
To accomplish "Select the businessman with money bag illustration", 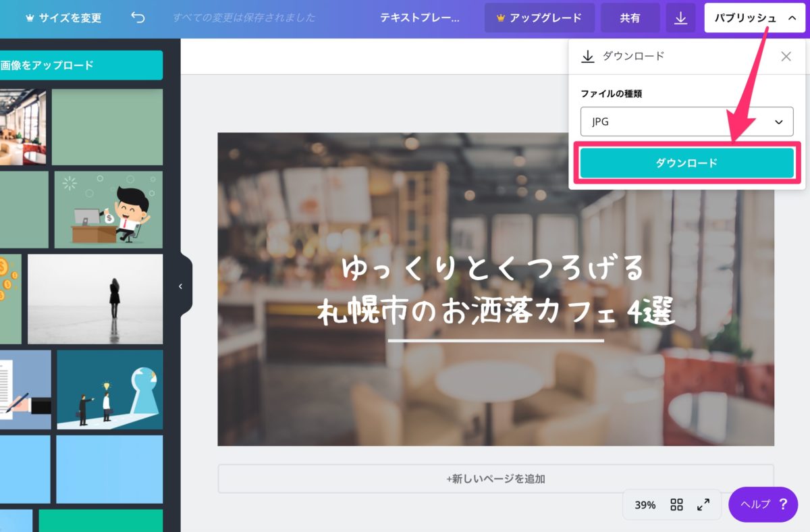I will (x=109, y=209).
